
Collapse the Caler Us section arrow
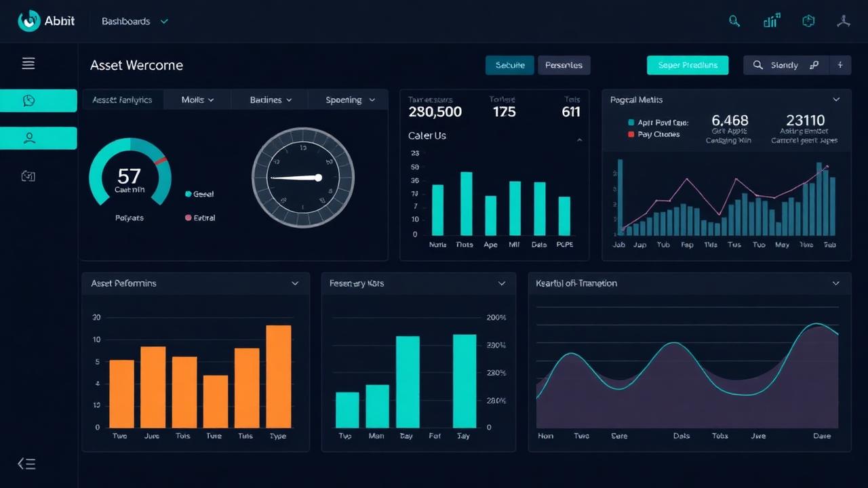click(x=579, y=140)
